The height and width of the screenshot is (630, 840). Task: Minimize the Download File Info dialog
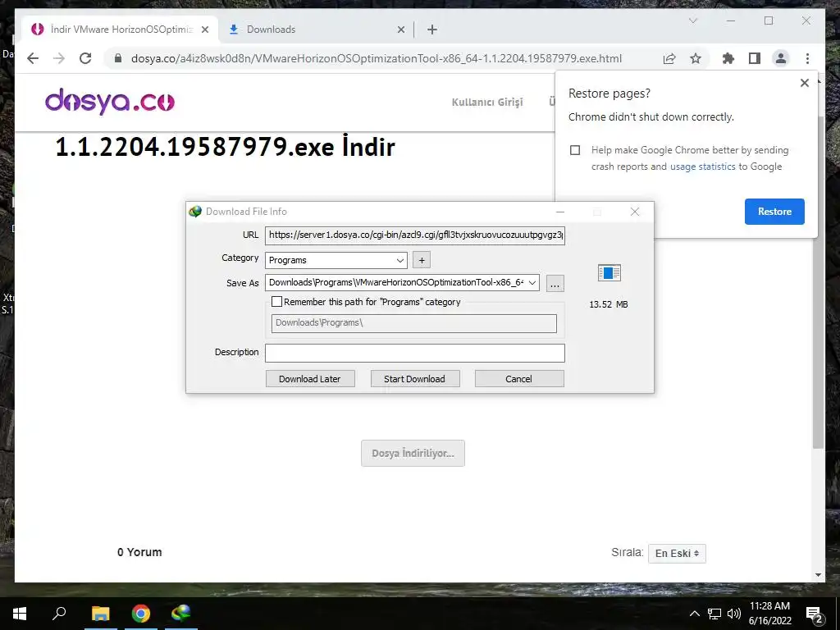[x=560, y=212]
